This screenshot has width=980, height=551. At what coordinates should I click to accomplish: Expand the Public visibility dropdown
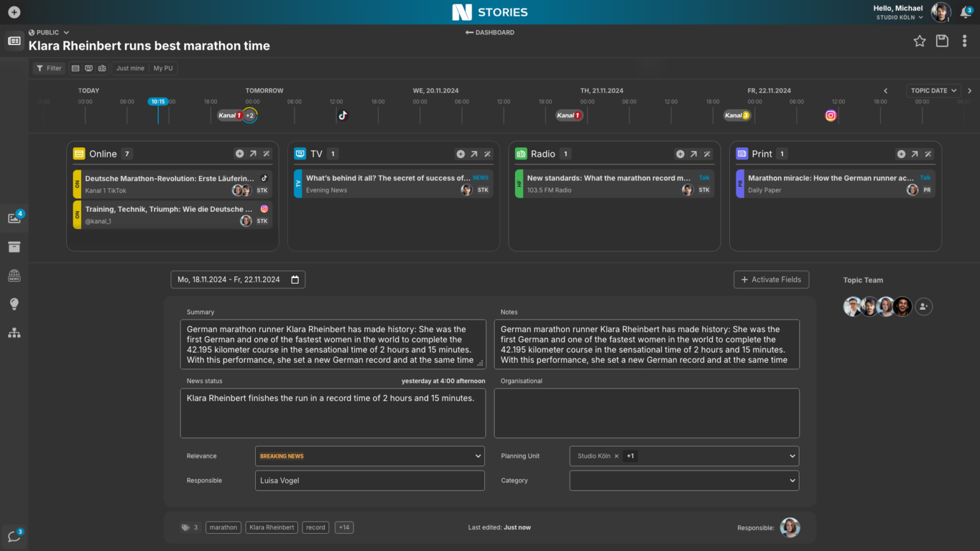[x=48, y=33]
